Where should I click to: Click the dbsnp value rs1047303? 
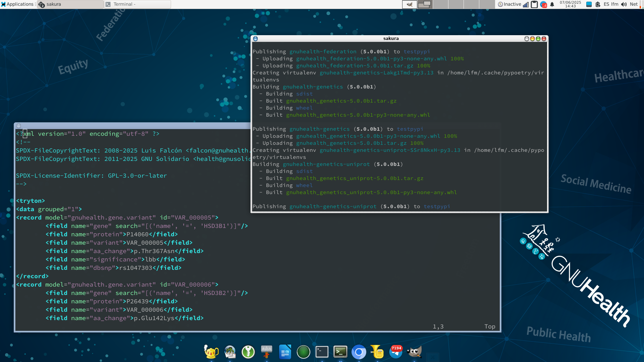click(136, 268)
